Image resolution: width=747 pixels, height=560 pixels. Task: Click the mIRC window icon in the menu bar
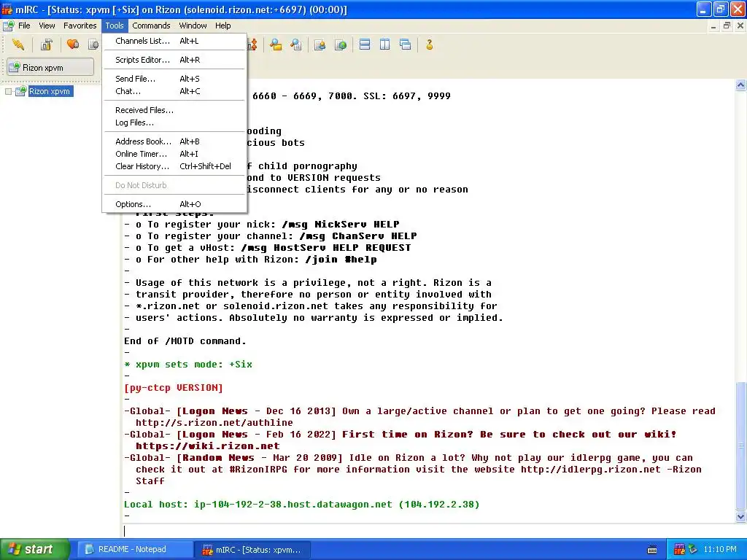(x=8, y=26)
